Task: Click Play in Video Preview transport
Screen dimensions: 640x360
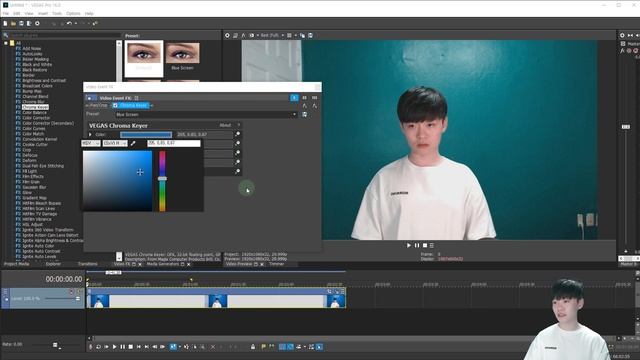Action: (409, 245)
